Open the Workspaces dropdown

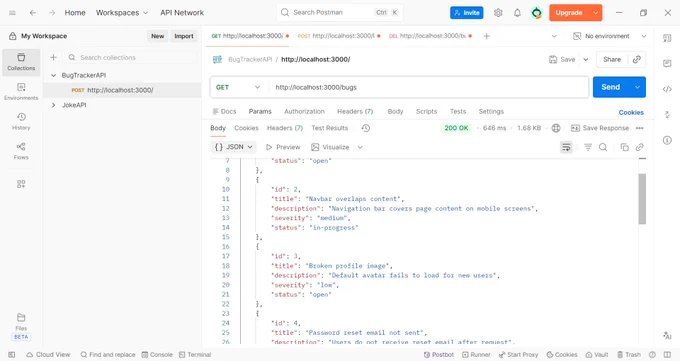[x=122, y=13]
